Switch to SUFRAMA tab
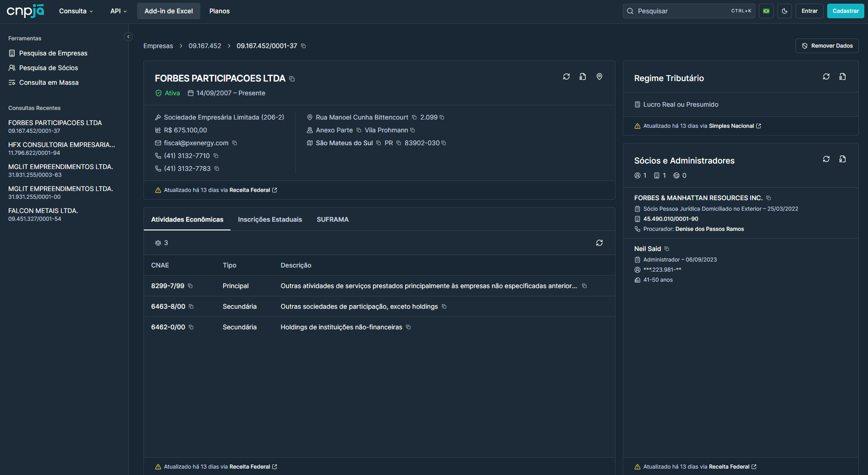 333,219
